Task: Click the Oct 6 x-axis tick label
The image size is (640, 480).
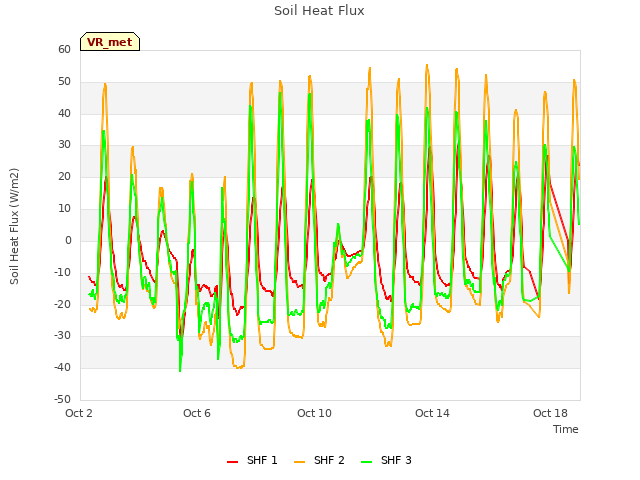Action: pyautogui.click(x=197, y=413)
